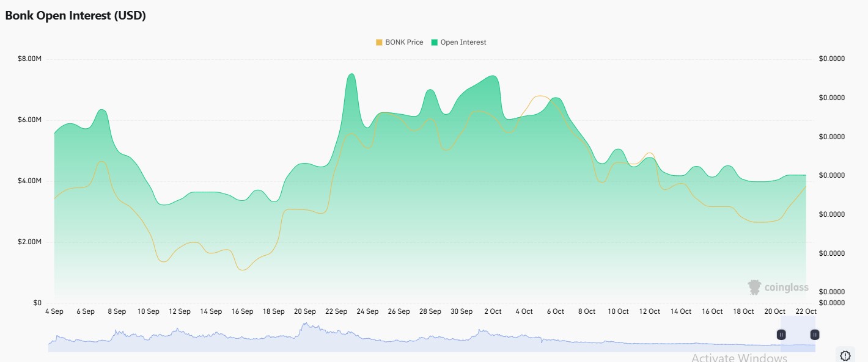
Task: Click the 22 Oct date label
Action: (x=806, y=311)
